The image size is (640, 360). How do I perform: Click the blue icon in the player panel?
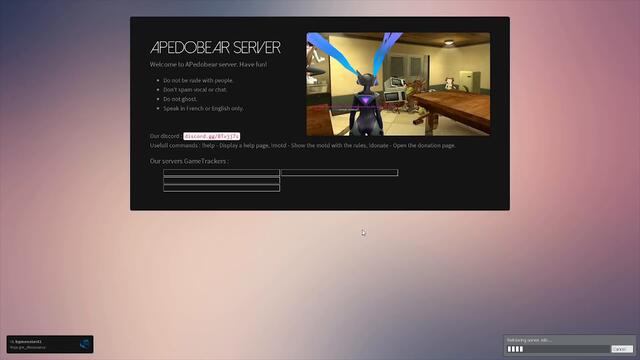coord(84,344)
